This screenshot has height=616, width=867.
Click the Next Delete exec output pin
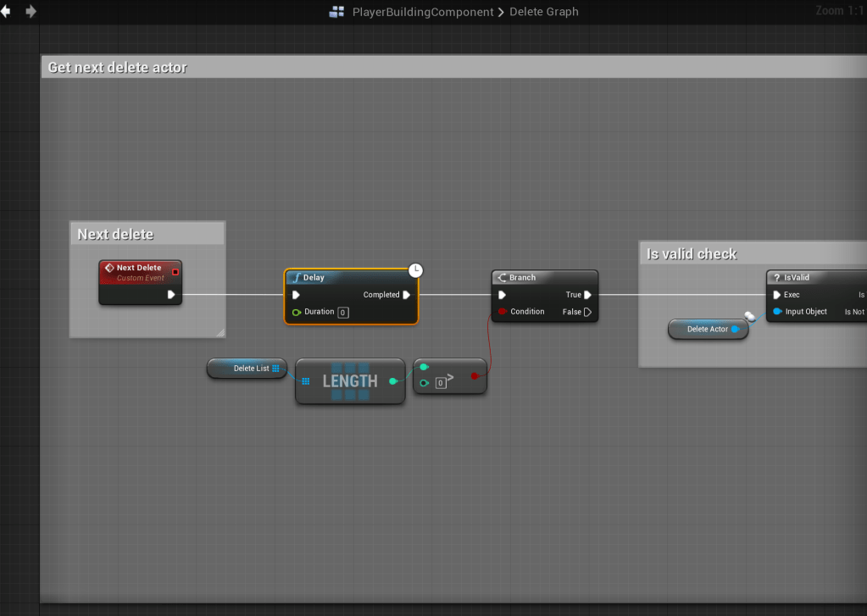point(171,295)
